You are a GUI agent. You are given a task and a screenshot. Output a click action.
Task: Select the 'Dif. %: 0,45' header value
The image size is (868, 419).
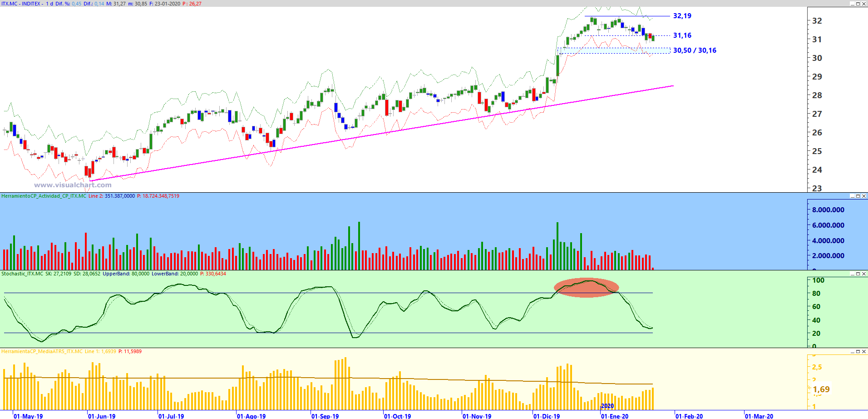coord(68,4)
